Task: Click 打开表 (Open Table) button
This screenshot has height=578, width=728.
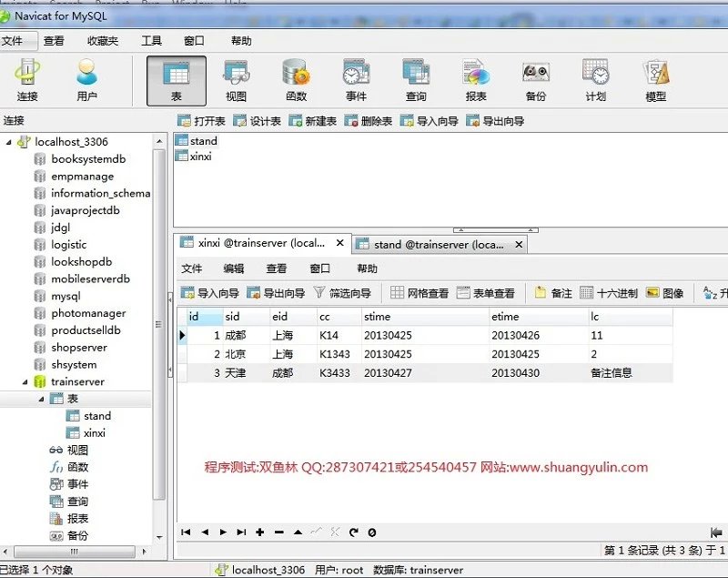Action: 201,121
